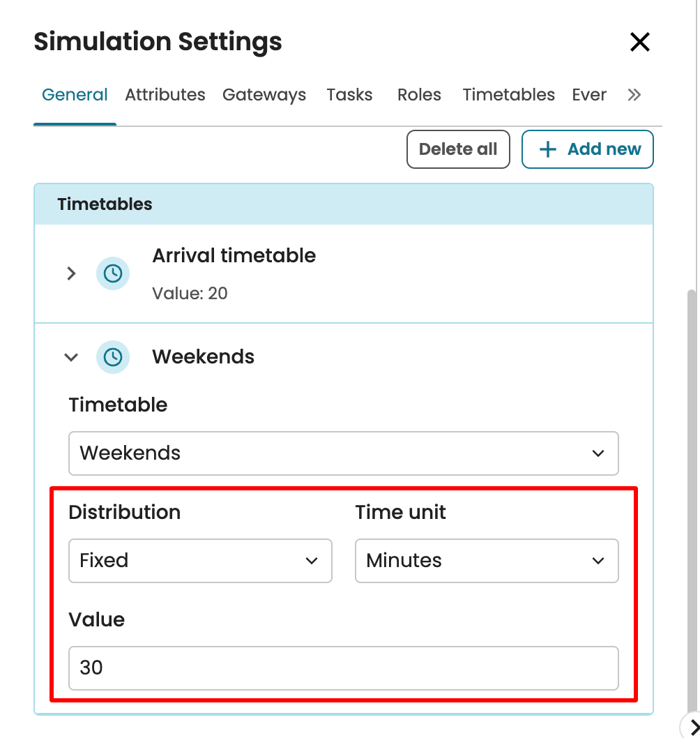
Task: Open the Gateways tab
Action: 264,95
